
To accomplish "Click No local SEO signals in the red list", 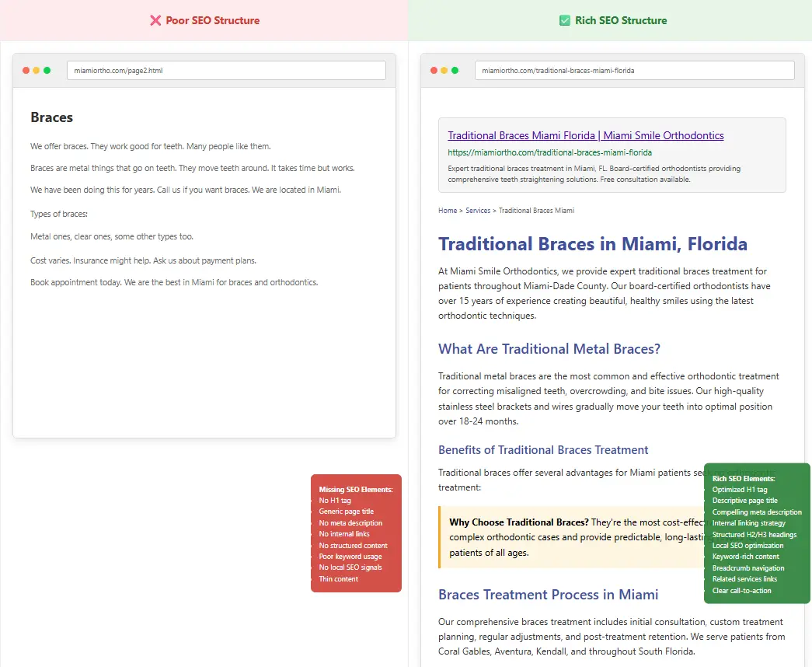I will (x=350, y=567).
